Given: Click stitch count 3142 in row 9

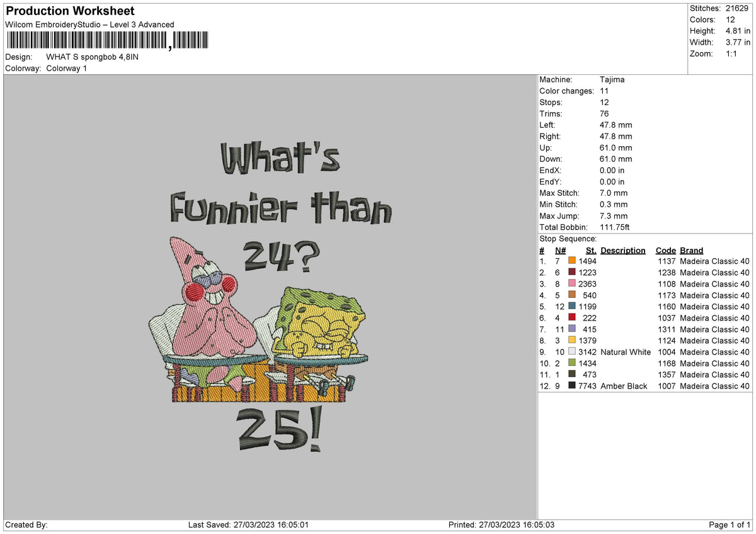Looking at the screenshot, I should [587, 352].
